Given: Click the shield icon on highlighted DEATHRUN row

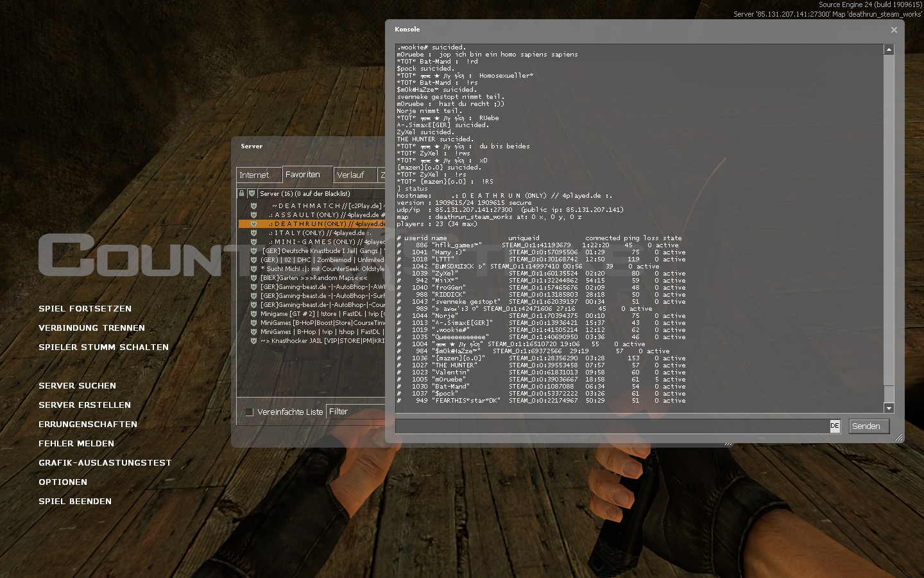Looking at the screenshot, I should [x=253, y=224].
